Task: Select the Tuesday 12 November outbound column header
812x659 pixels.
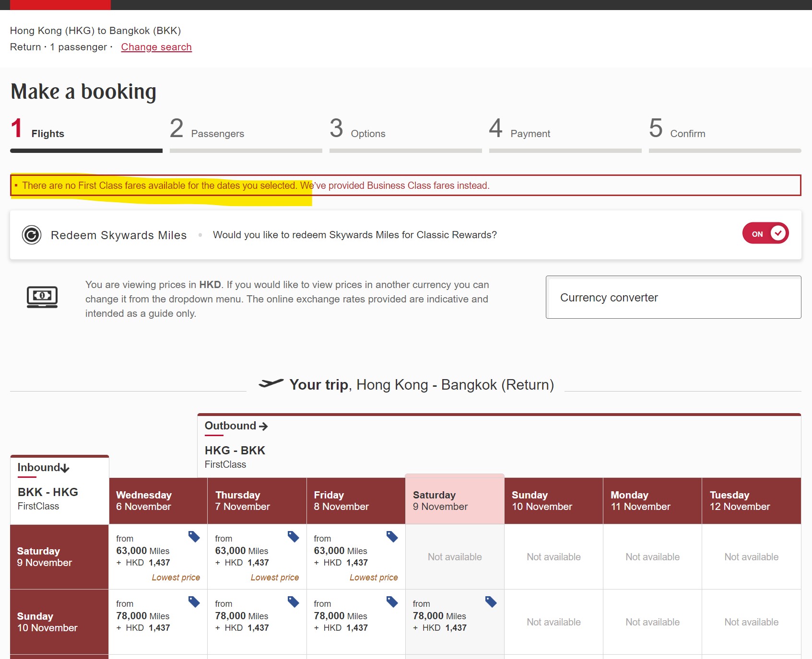Action: (751, 500)
